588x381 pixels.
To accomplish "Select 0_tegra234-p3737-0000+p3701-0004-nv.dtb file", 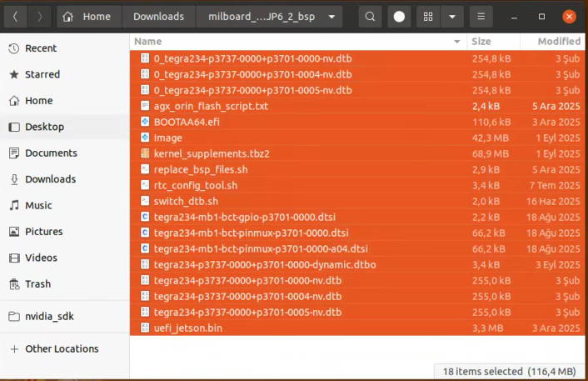I will [357, 74].
